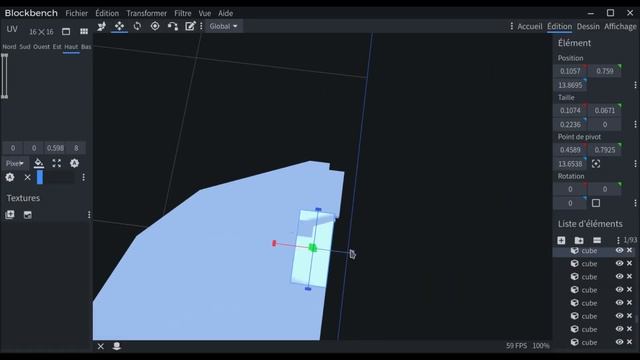Click the auto gear icon right of maximize arrows
Screen dimensions: 640x360
point(74,163)
